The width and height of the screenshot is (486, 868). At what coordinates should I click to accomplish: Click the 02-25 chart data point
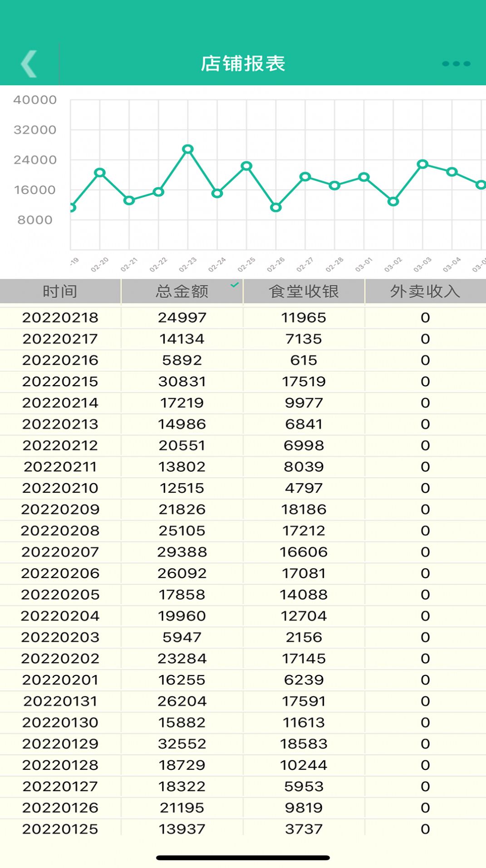[x=246, y=166]
